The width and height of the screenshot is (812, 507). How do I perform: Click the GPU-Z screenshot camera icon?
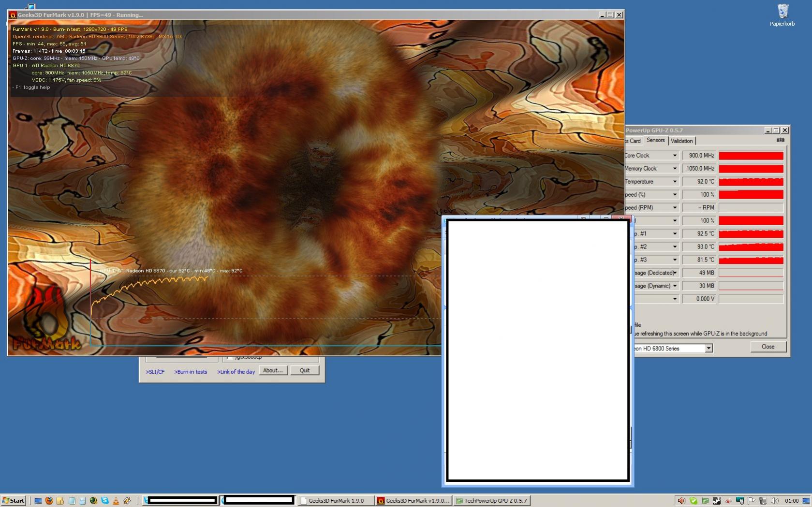pos(781,140)
